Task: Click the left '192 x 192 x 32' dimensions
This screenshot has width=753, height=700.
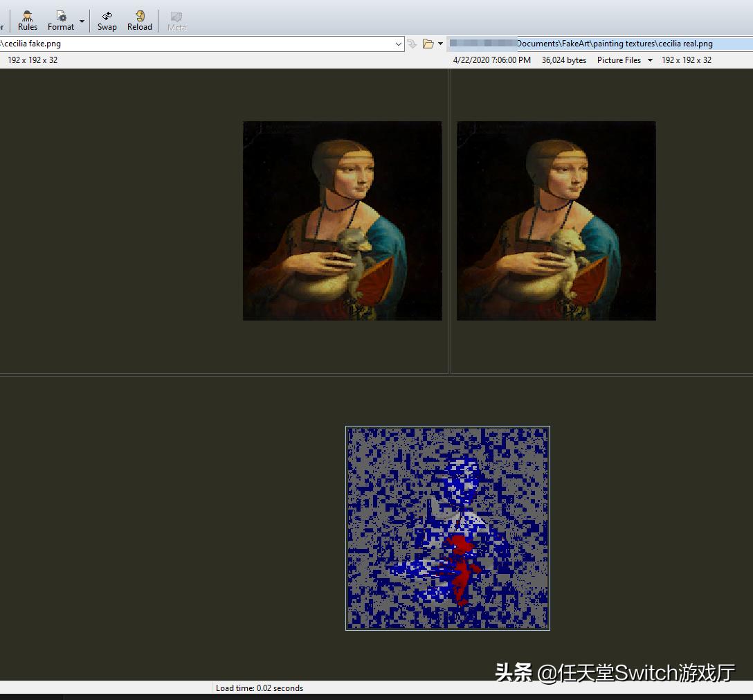Action: pos(33,60)
